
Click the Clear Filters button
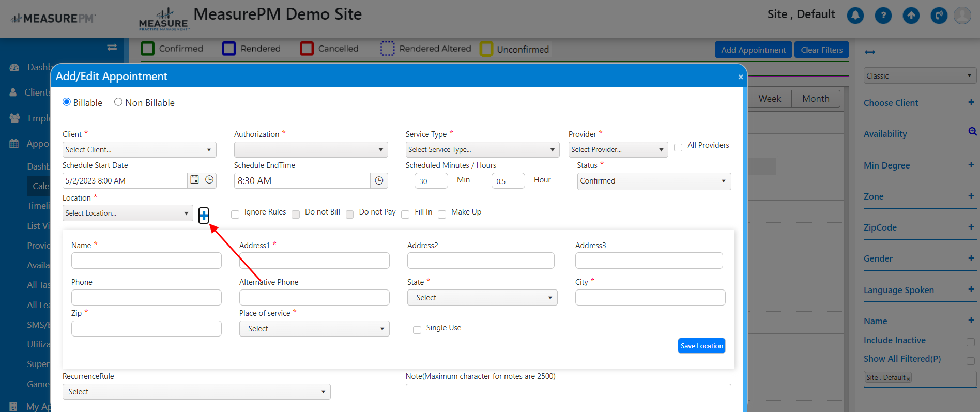coord(822,50)
